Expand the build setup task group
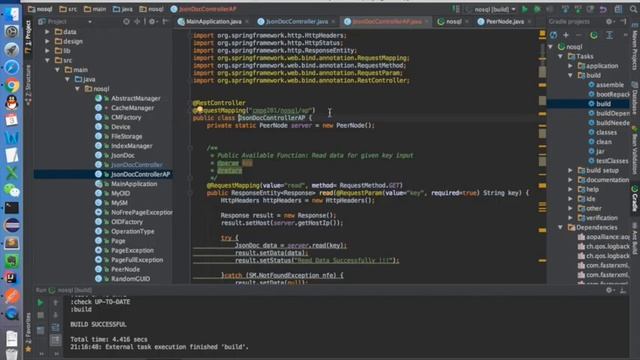This screenshot has height=360, width=640. click(571, 170)
